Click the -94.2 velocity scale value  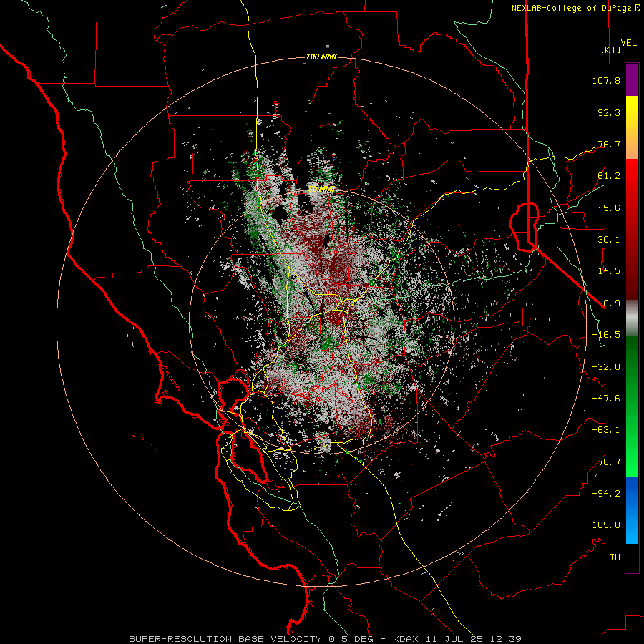pos(606,494)
